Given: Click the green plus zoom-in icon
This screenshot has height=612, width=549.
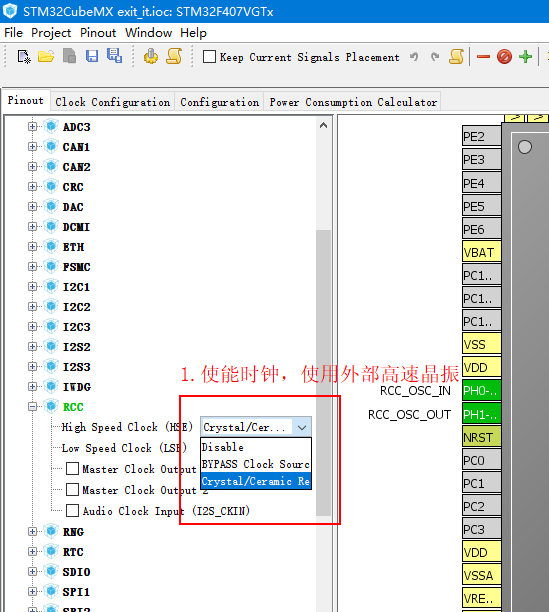Looking at the screenshot, I should pos(526,57).
